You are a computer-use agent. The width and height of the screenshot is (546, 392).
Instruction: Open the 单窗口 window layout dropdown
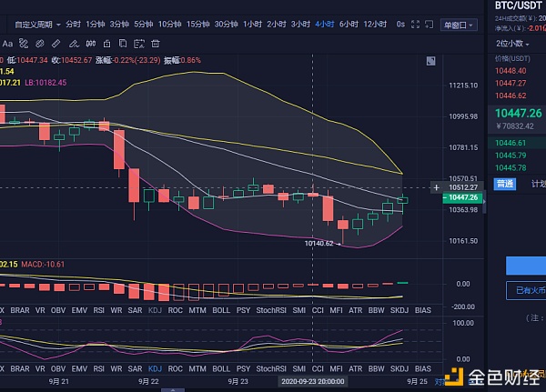pyautogui.click(x=459, y=25)
